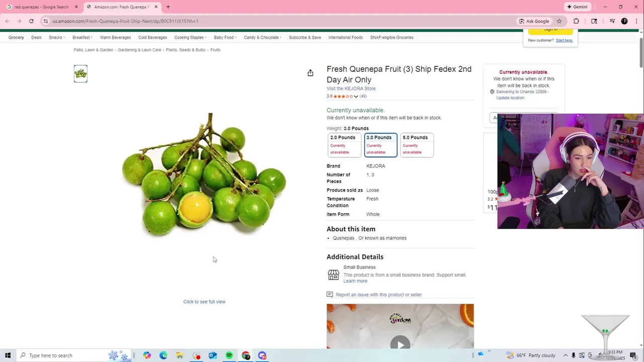
Task: Click the Gemini button in the title bar
Action: click(577, 7)
